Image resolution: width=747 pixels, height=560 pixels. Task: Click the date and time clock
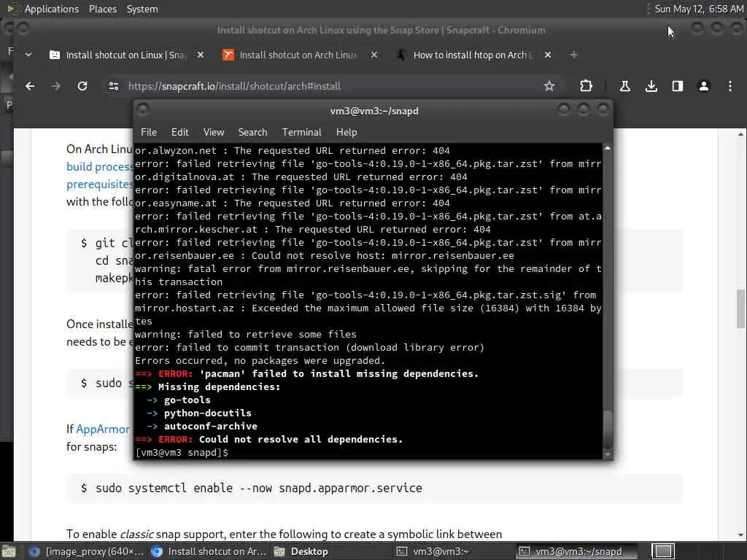tap(698, 9)
